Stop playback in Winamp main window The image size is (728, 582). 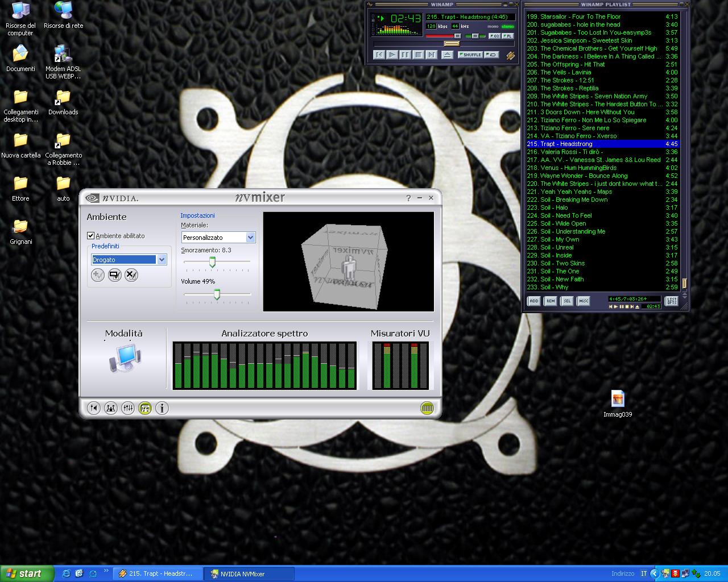[419, 55]
